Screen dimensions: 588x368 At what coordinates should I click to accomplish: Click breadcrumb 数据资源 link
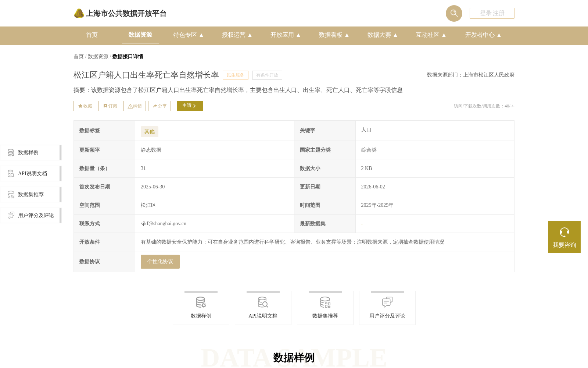pyautogui.click(x=98, y=57)
